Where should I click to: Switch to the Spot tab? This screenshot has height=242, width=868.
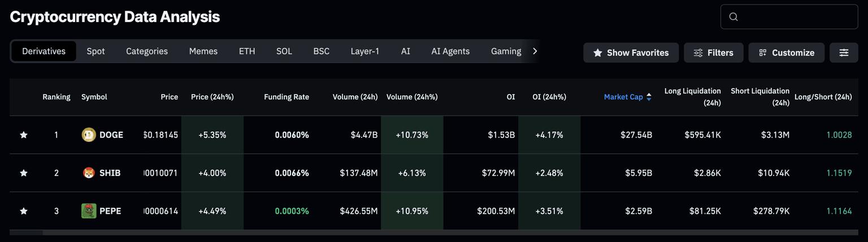[96, 51]
